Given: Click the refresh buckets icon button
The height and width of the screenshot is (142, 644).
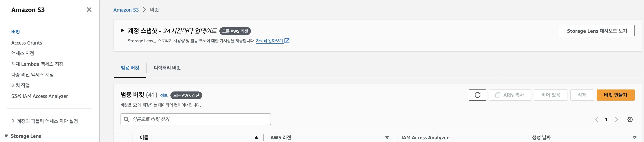Looking at the screenshot, I should pos(477,95).
